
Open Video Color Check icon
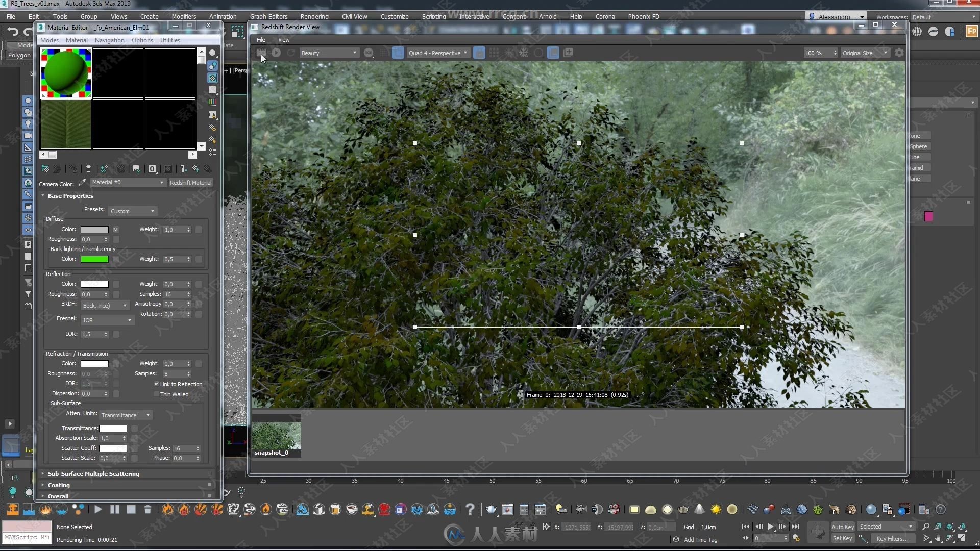(x=213, y=102)
